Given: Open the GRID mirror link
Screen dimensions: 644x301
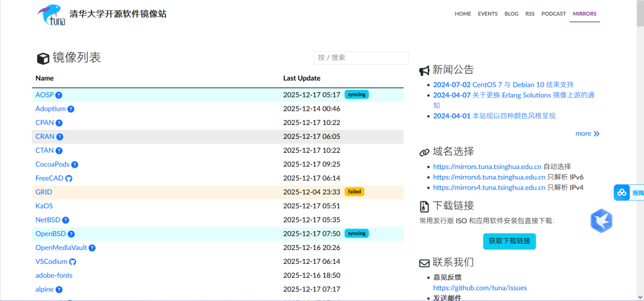Looking at the screenshot, I should tap(43, 192).
